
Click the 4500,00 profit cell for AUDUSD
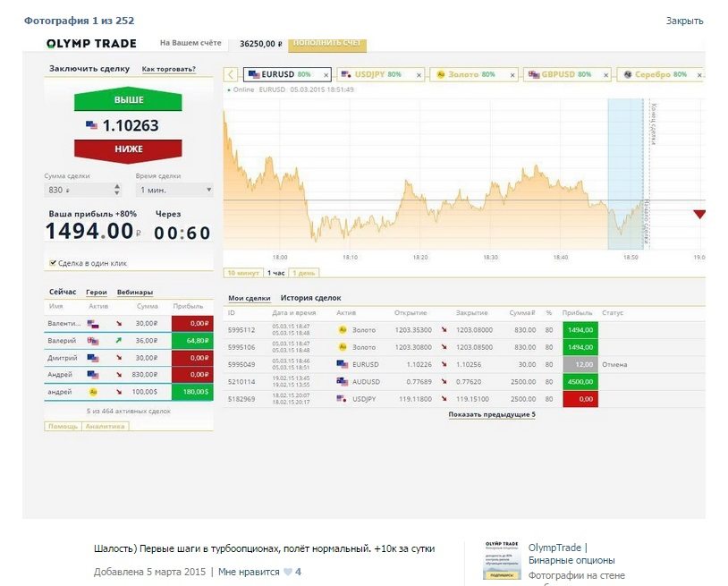pyautogui.click(x=580, y=382)
